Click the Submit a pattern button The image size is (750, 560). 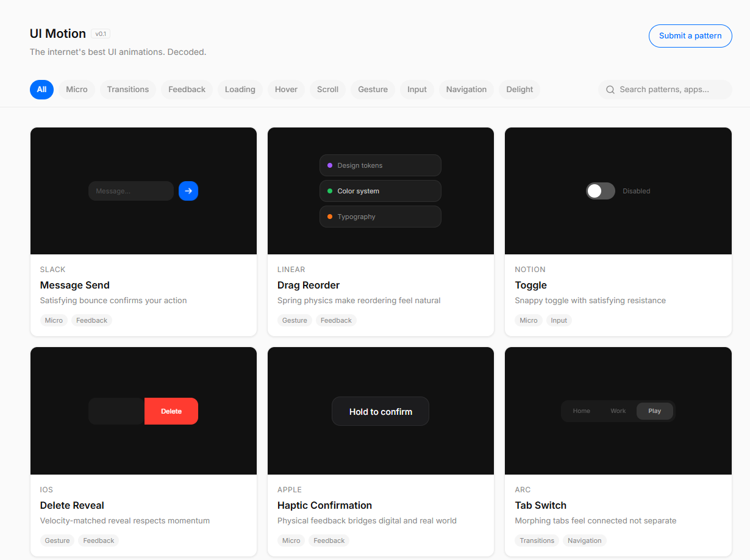click(x=690, y=35)
